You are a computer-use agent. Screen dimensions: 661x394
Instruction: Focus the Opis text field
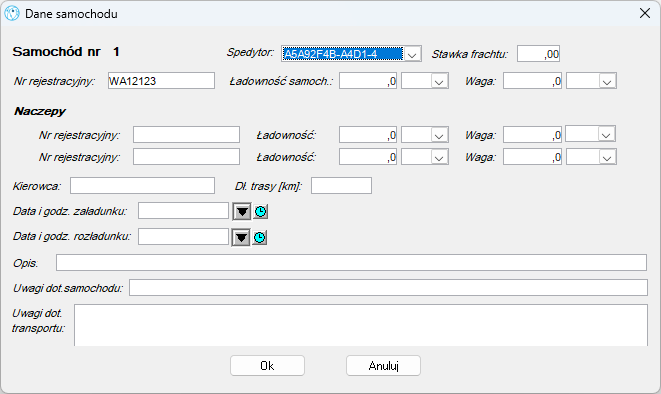pyautogui.click(x=352, y=263)
